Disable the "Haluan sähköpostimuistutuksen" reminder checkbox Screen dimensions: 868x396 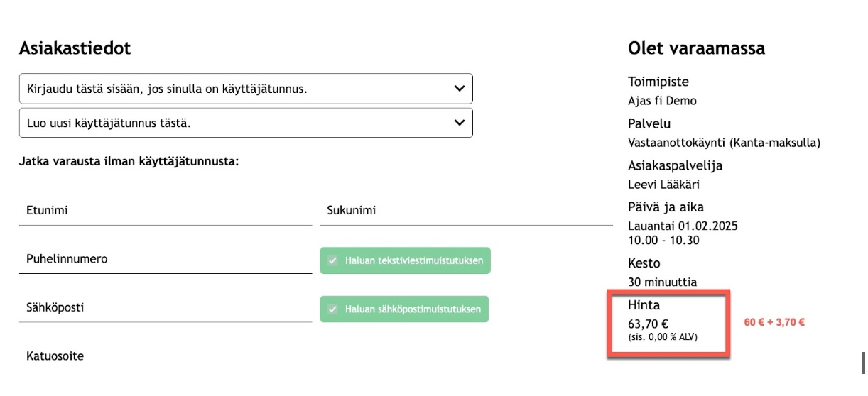[x=332, y=309]
